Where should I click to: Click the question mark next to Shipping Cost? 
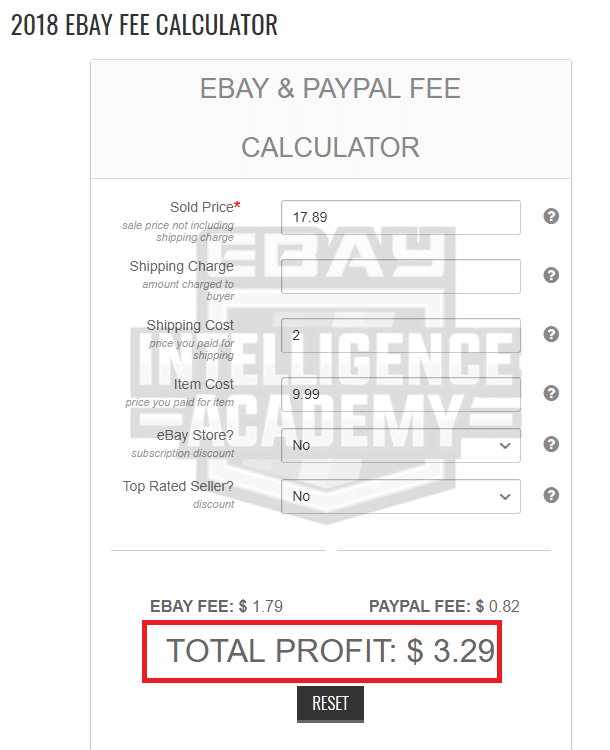point(551,334)
